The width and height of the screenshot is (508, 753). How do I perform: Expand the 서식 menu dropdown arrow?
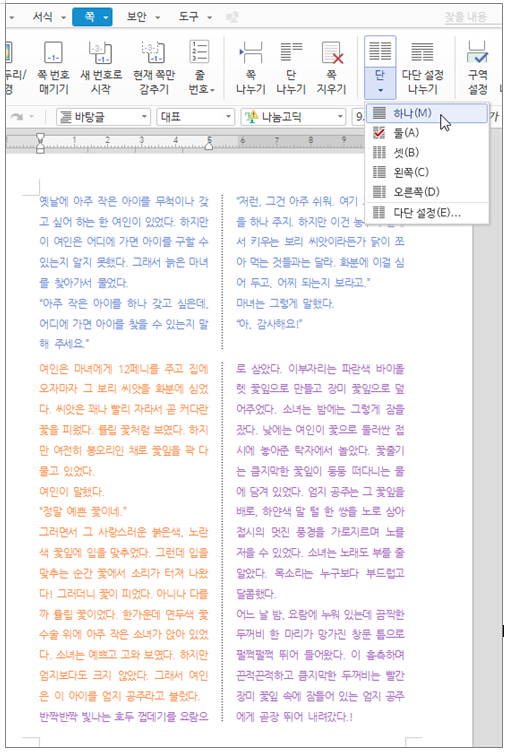click(63, 18)
